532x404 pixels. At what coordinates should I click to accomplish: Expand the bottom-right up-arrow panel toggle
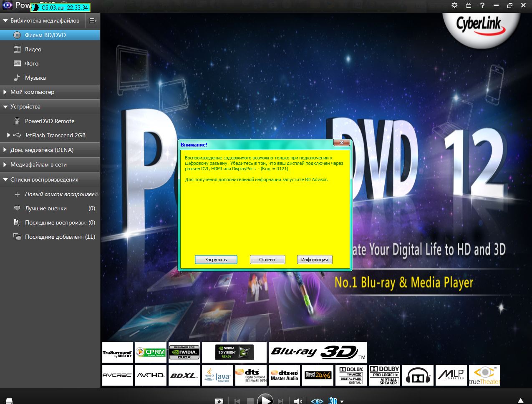[520, 401]
